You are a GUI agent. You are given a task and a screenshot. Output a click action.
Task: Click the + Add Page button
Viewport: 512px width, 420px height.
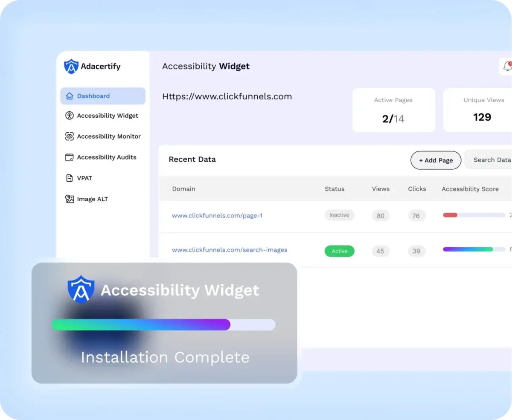pyautogui.click(x=436, y=160)
